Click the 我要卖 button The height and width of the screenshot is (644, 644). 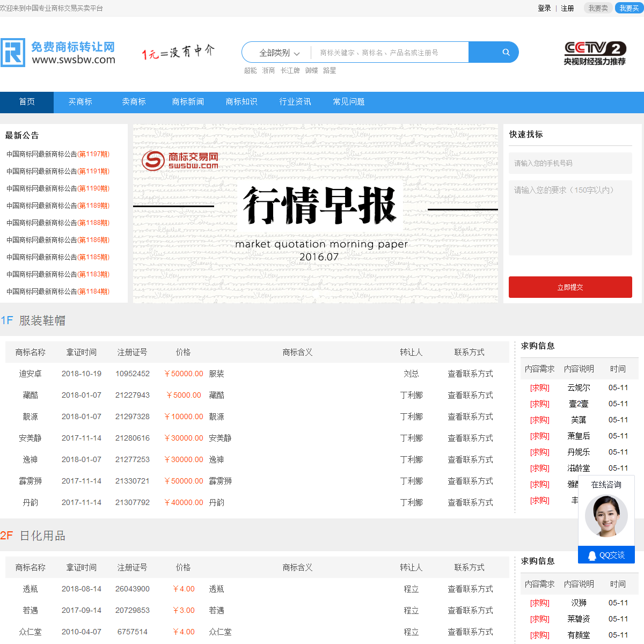pos(598,8)
